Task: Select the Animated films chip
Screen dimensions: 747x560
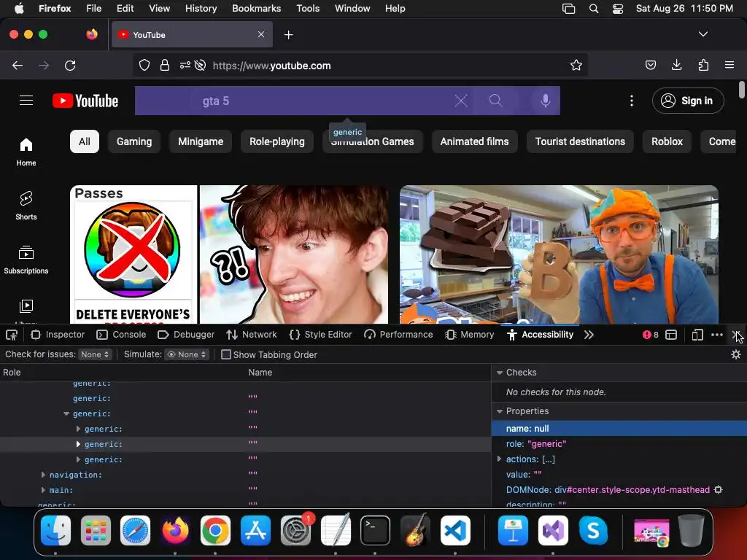Action: [474, 141]
